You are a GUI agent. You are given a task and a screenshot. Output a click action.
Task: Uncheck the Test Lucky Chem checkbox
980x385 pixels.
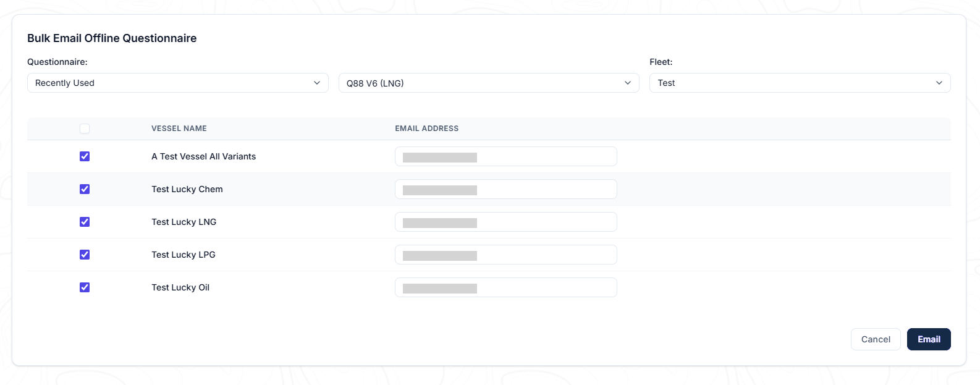click(85, 189)
